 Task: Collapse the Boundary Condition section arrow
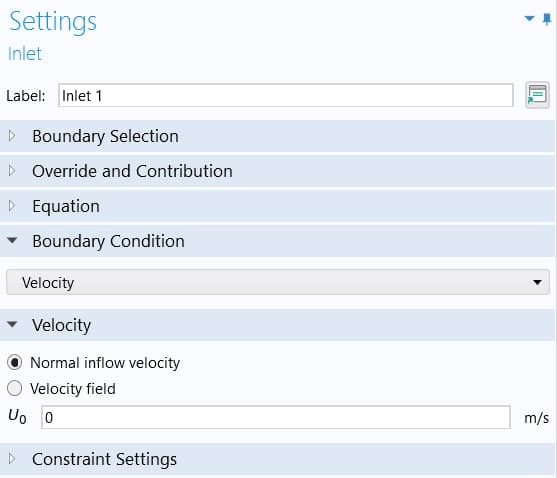pyautogui.click(x=12, y=240)
